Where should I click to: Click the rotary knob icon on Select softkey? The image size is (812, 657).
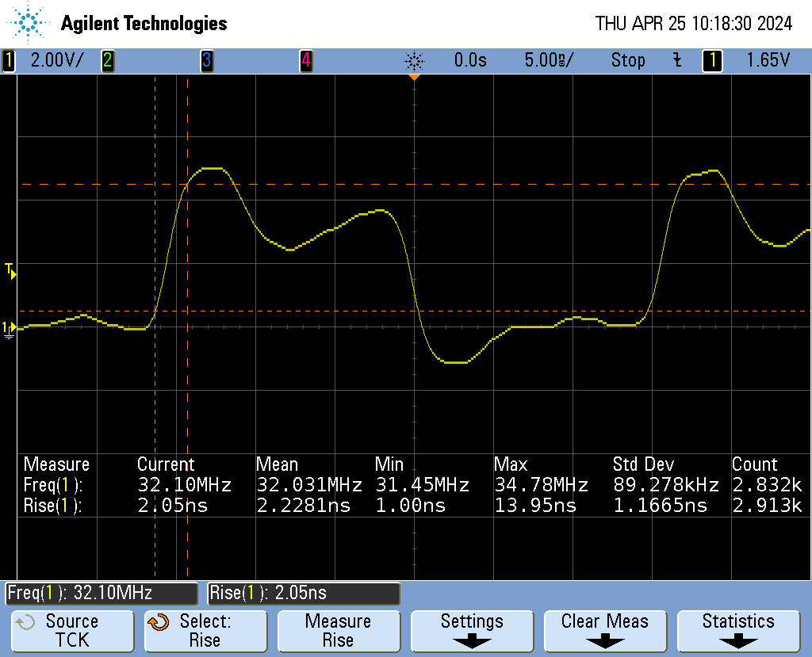pos(159,622)
